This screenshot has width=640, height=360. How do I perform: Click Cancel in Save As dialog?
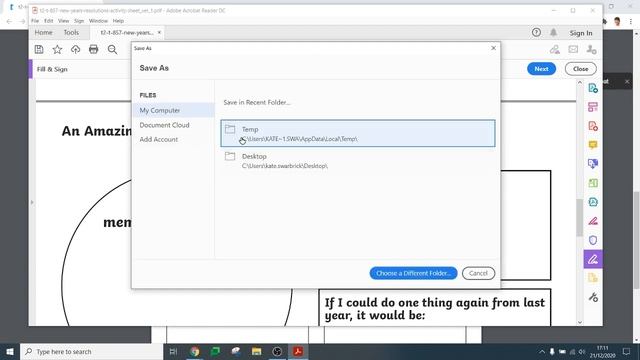pos(478,273)
